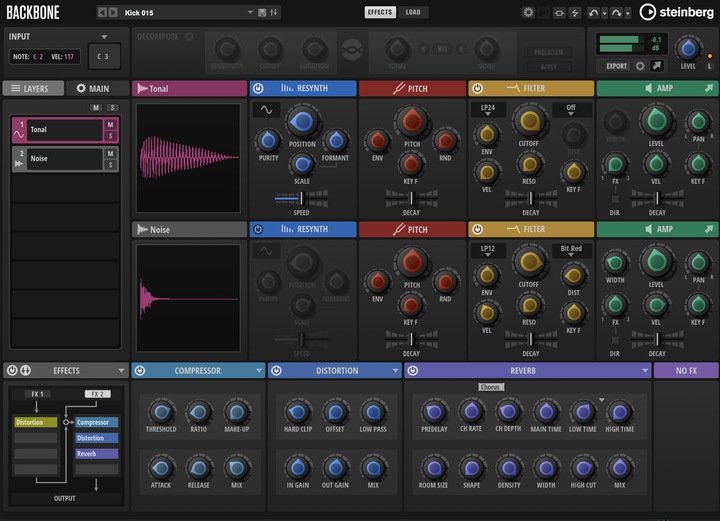Screen dimensions: 720x521
Task: Solo the Noise layer
Action: tap(110, 165)
